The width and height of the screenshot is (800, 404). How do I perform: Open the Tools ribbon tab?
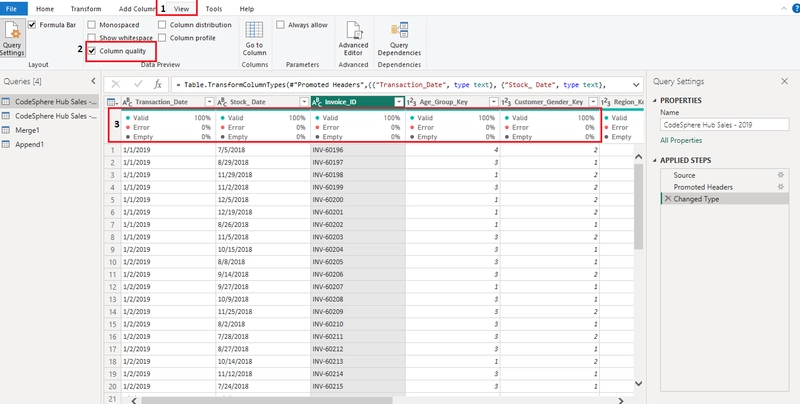(x=214, y=9)
